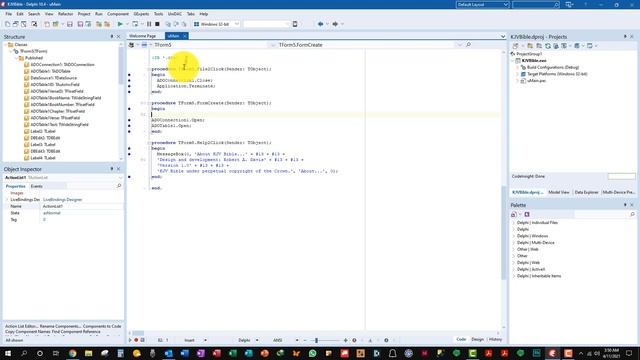Navigate back with the blue left arrow
This screenshot has width=640, height=360.
(x=320, y=24)
